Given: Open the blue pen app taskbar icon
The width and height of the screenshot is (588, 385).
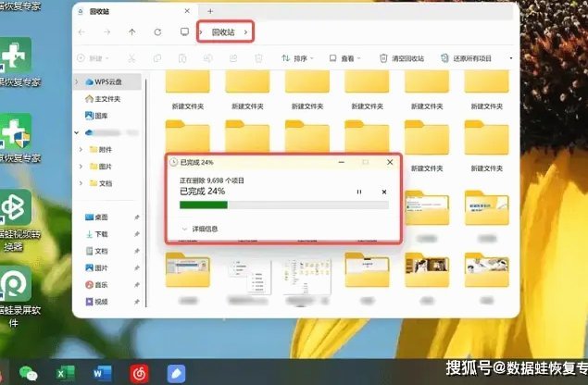Looking at the screenshot, I should [x=176, y=373].
